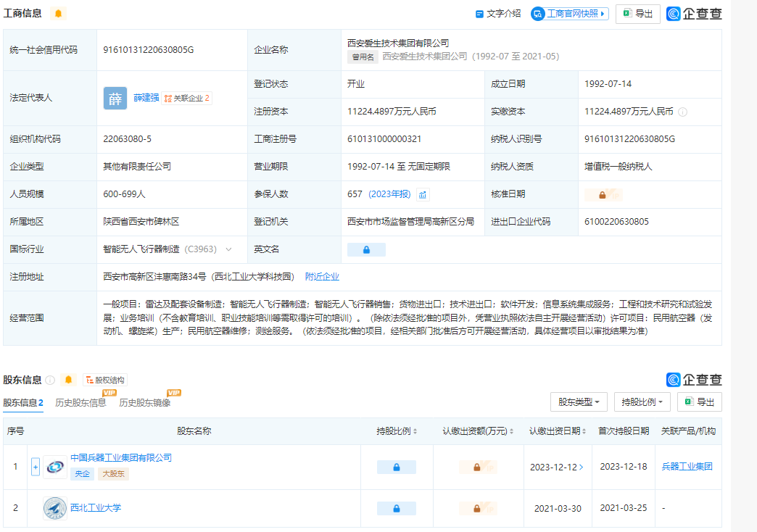Click 注册资本 value 11224.4897万元人民币
This screenshot has height=532, width=757.
tap(392, 112)
